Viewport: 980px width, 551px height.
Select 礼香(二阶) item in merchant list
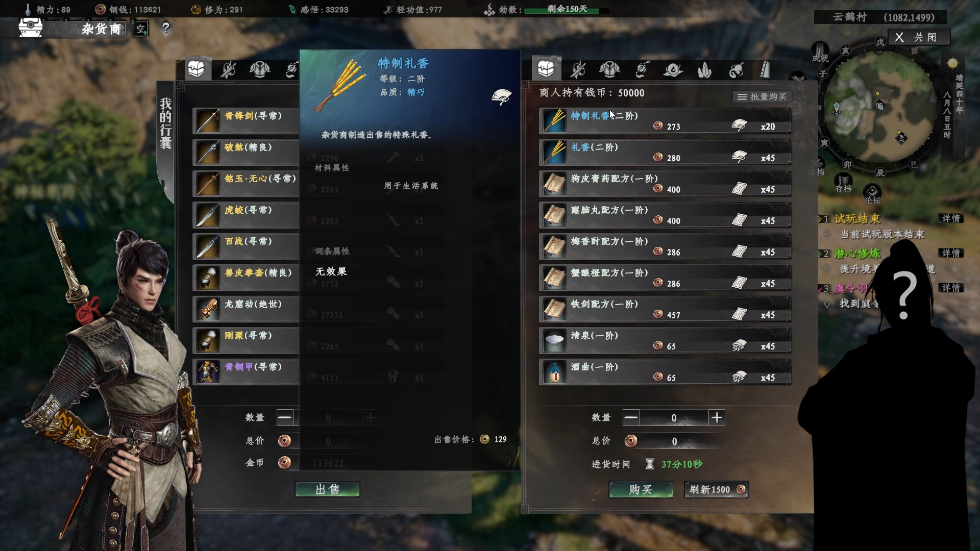click(x=665, y=153)
